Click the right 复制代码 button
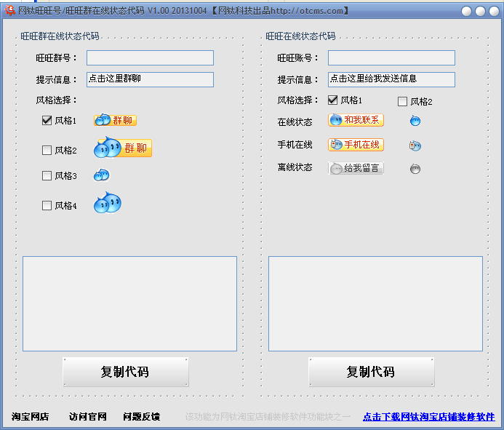 [x=371, y=372]
